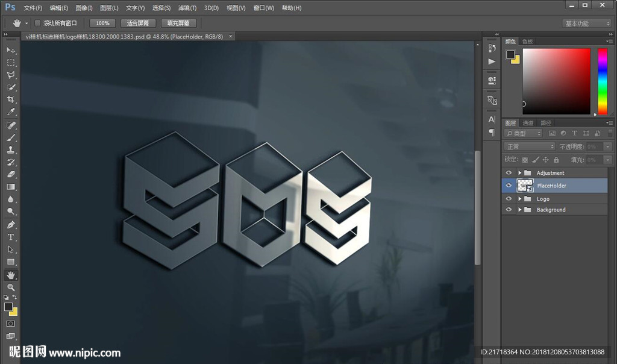Select the Pen tool

click(x=11, y=224)
